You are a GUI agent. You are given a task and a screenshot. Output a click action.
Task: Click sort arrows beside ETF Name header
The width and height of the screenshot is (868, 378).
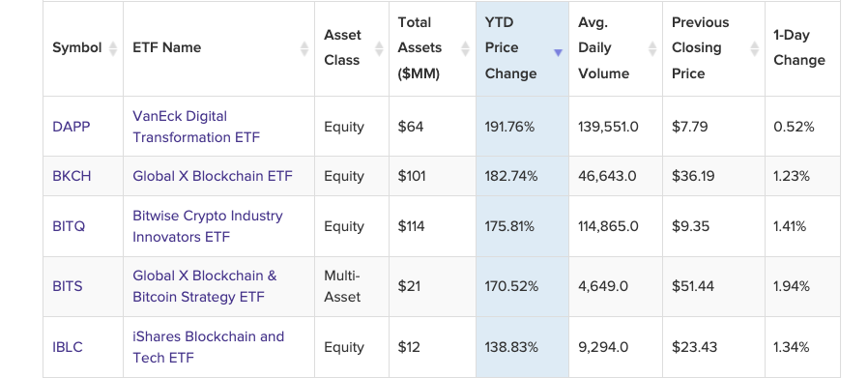pos(304,48)
